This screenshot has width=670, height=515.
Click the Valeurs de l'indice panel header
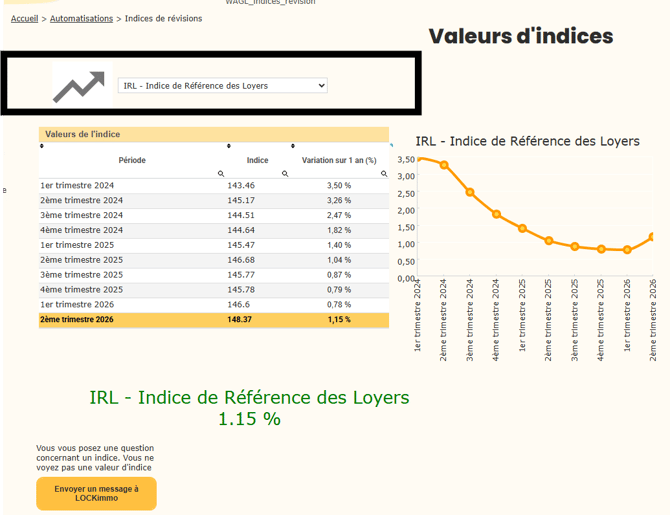(214, 134)
